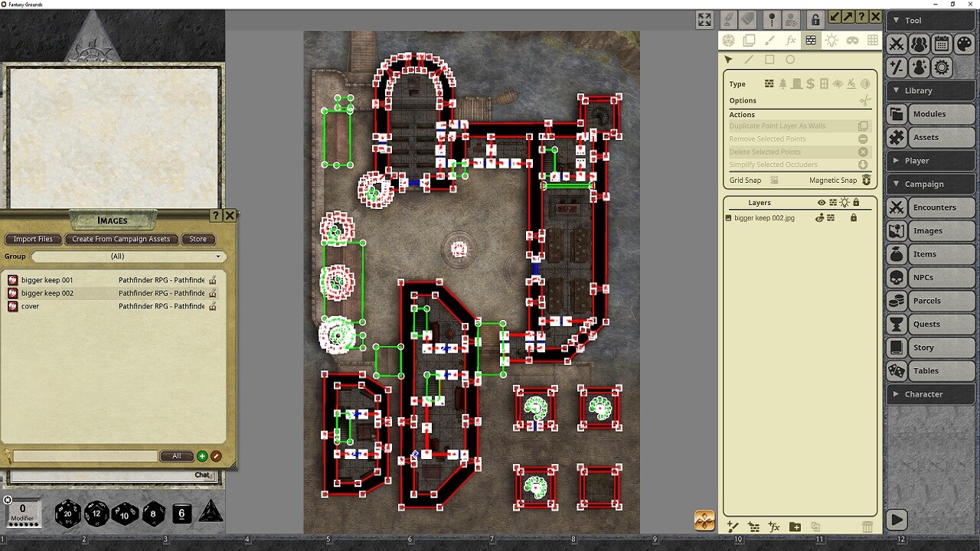This screenshot has height=551, width=980.
Task: Select the rectangle occluder drawing tool
Action: pos(769,59)
